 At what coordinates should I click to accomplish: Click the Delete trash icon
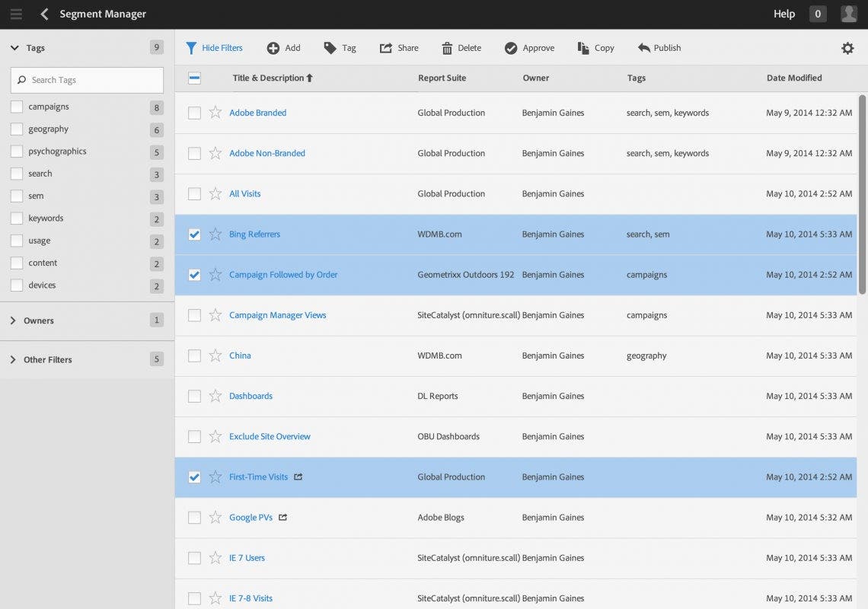447,48
